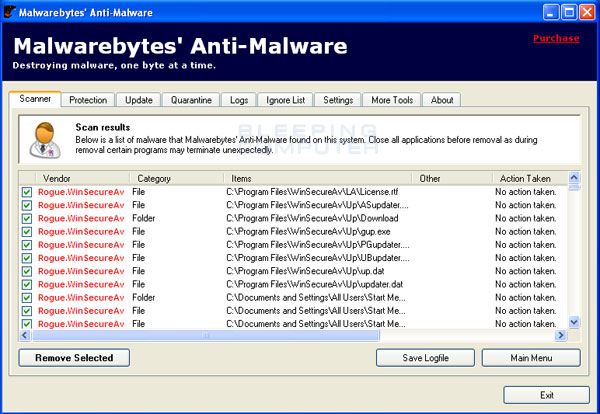Screen dimensions: 600x414
Task: Toggle checkbox for gup.exe row
Action: pos(27,231)
